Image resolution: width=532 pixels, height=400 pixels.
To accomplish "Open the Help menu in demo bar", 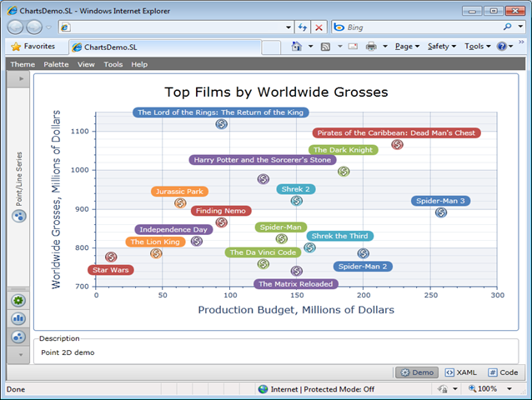I will [139, 64].
